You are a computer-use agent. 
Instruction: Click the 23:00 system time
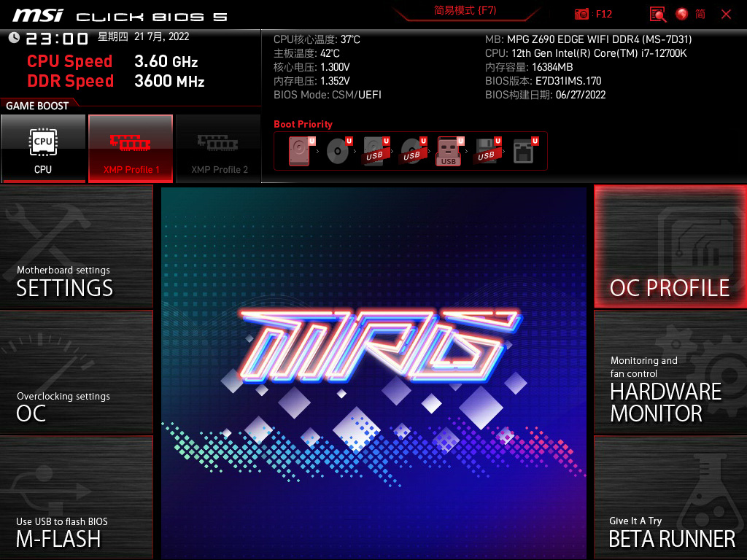(x=57, y=39)
